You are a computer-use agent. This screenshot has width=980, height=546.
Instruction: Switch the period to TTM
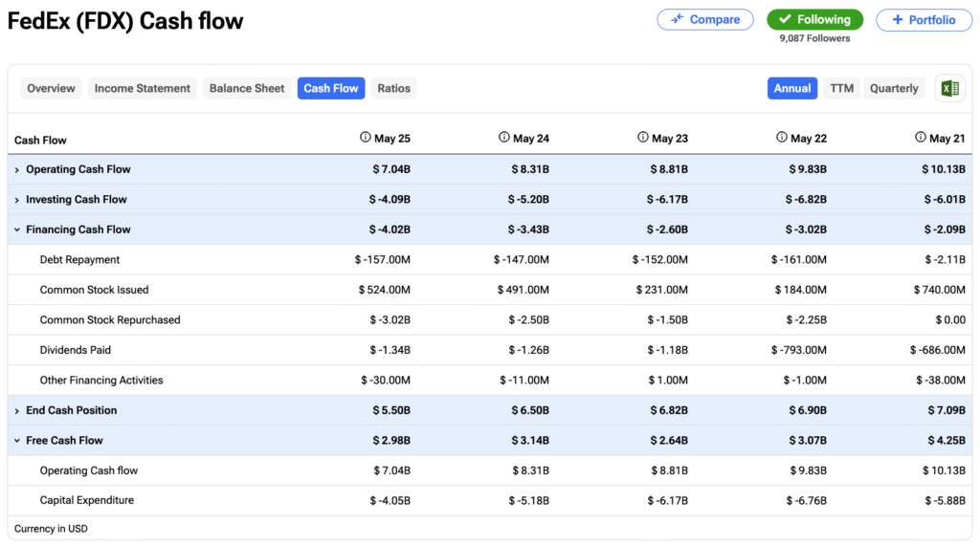tap(841, 88)
